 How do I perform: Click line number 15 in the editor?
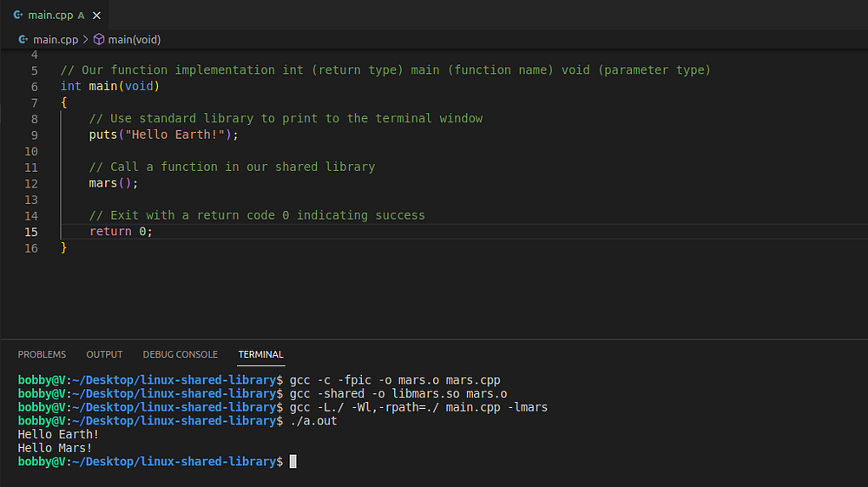31,232
